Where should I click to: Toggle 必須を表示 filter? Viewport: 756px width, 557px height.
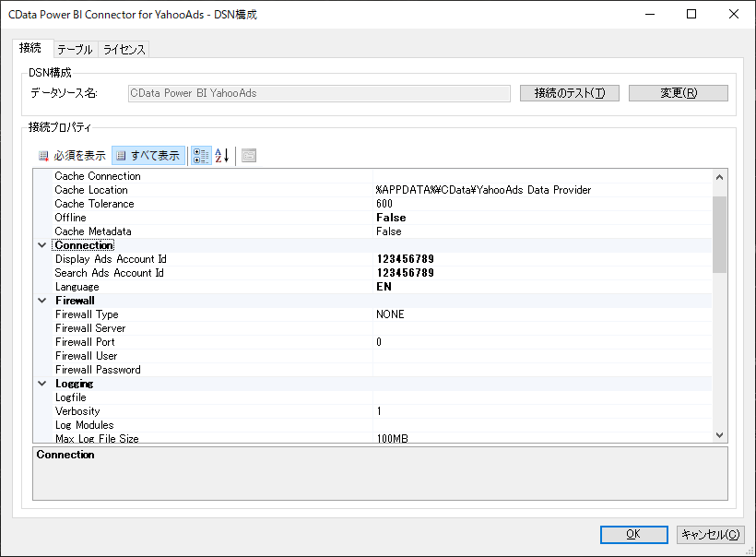click(x=72, y=156)
